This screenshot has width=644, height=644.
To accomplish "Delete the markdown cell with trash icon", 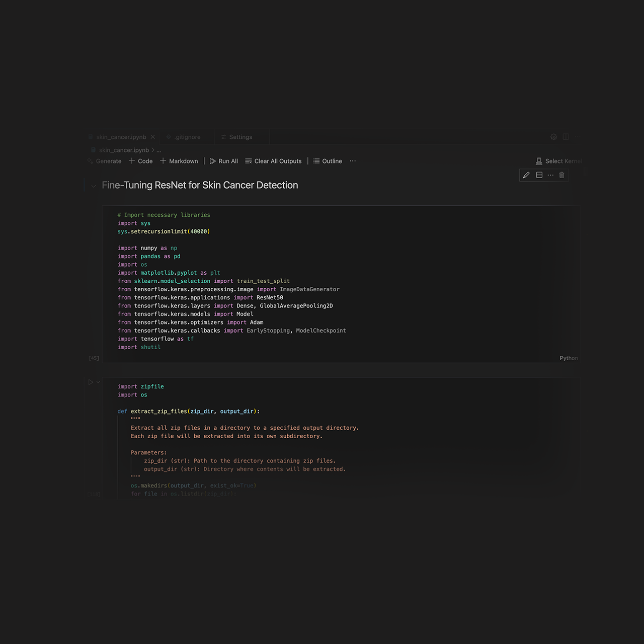I will (562, 175).
